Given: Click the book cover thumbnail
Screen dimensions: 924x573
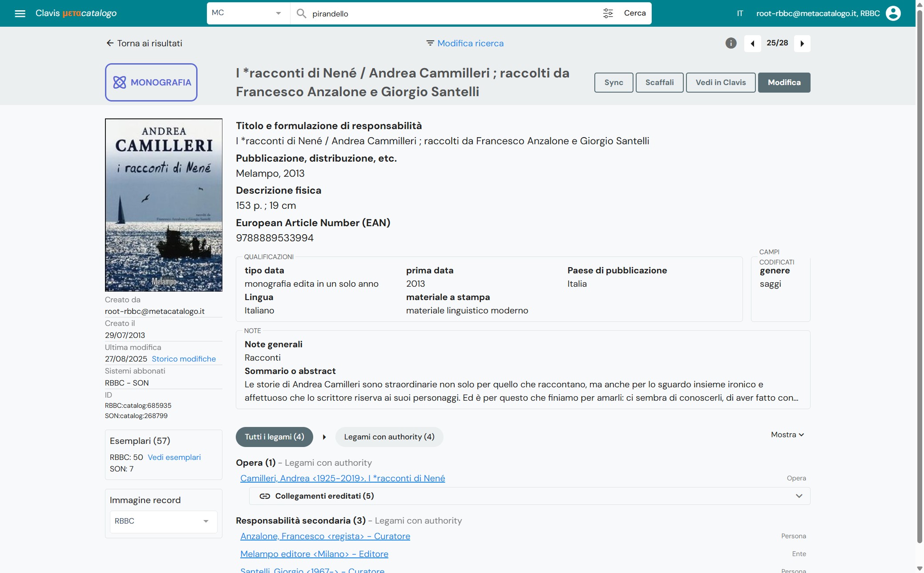Looking at the screenshot, I should (x=163, y=205).
